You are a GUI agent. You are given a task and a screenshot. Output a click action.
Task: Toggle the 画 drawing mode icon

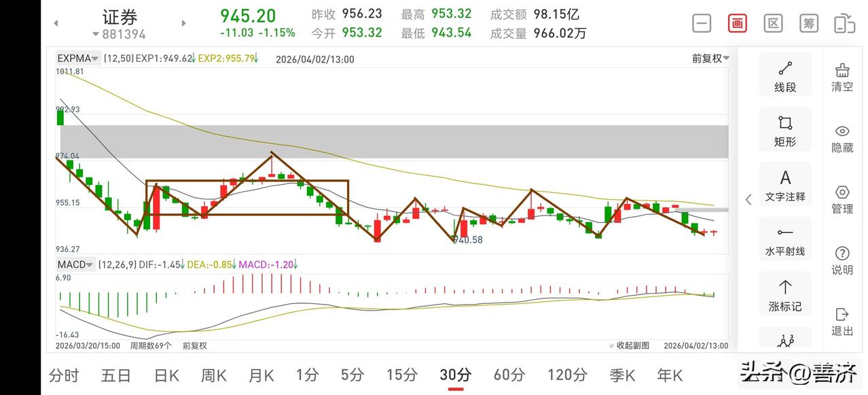pyautogui.click(x=737, y=23)
